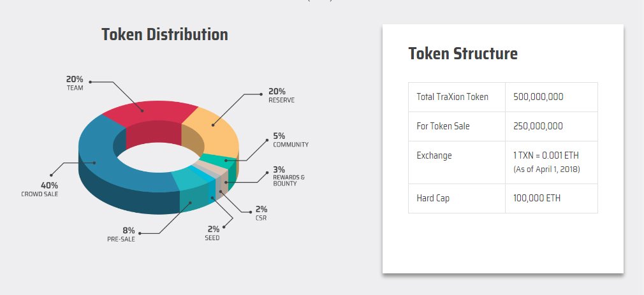Viewport: 644px width, 295px height.
Task: Select the Total TraXion Token cell
Action: [x=457, y=97]
